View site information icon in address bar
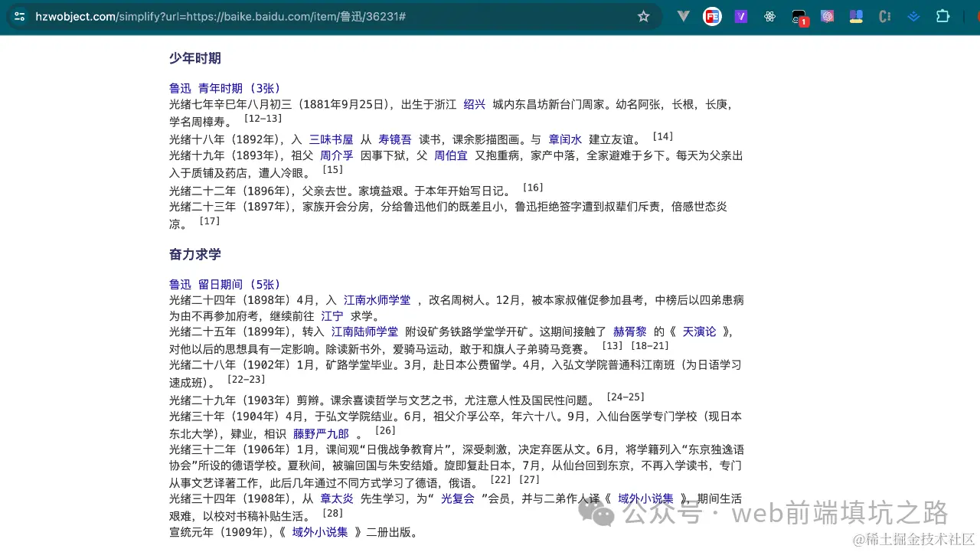 [19, 16]
